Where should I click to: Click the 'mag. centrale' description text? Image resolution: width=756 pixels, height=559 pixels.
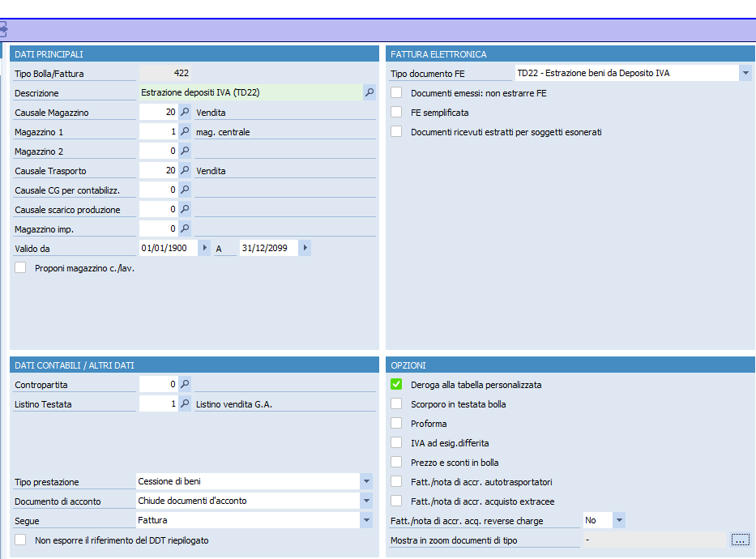(223, 132)
